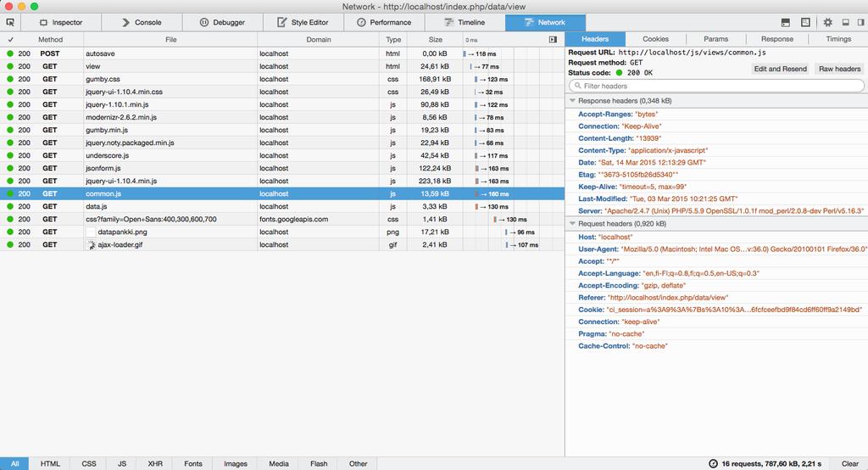Click the ajax-loader.gif thumbnail icon

pos(92,244)
